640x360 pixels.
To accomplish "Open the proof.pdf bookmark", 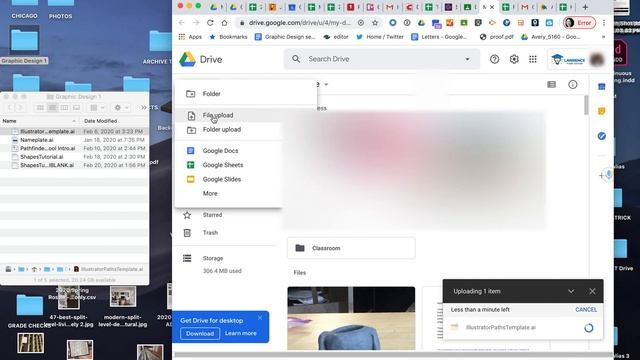I will [497, 37].
